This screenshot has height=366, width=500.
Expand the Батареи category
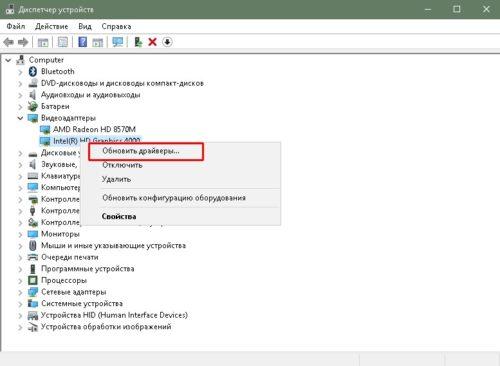coord(20,107)
